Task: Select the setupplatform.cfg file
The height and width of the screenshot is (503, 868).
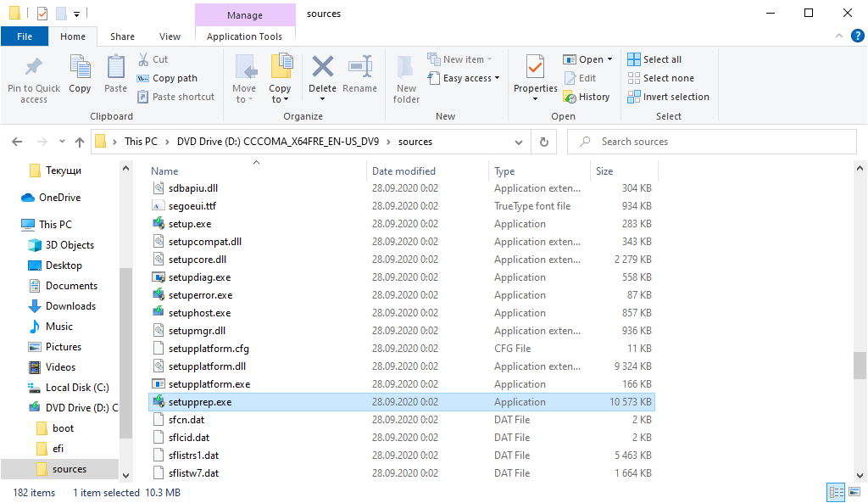Action: tap(402, 349)
